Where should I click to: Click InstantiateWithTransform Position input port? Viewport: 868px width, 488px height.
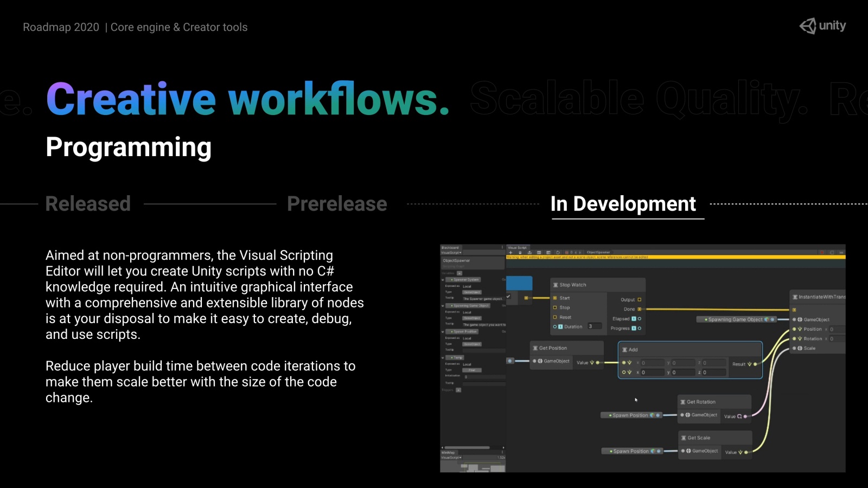794,329
